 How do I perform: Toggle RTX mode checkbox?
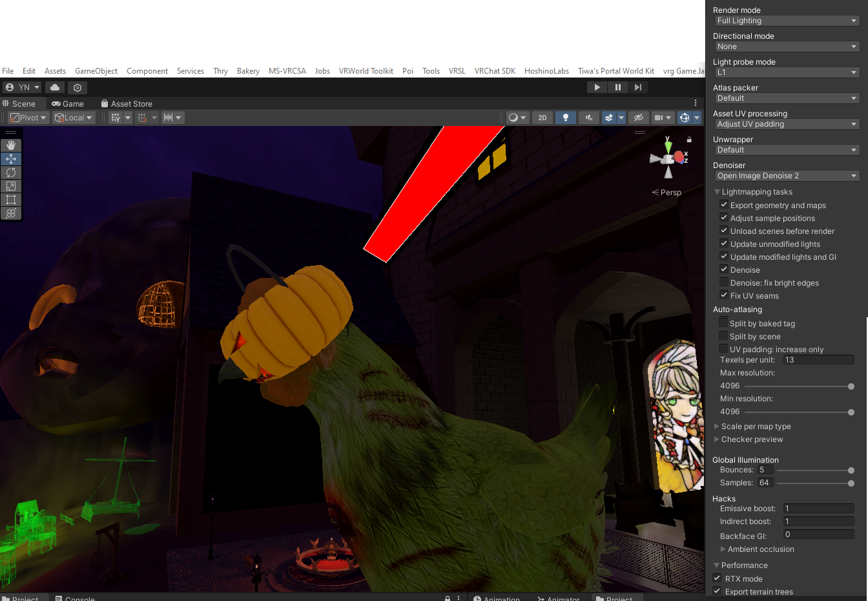(717, 578)
